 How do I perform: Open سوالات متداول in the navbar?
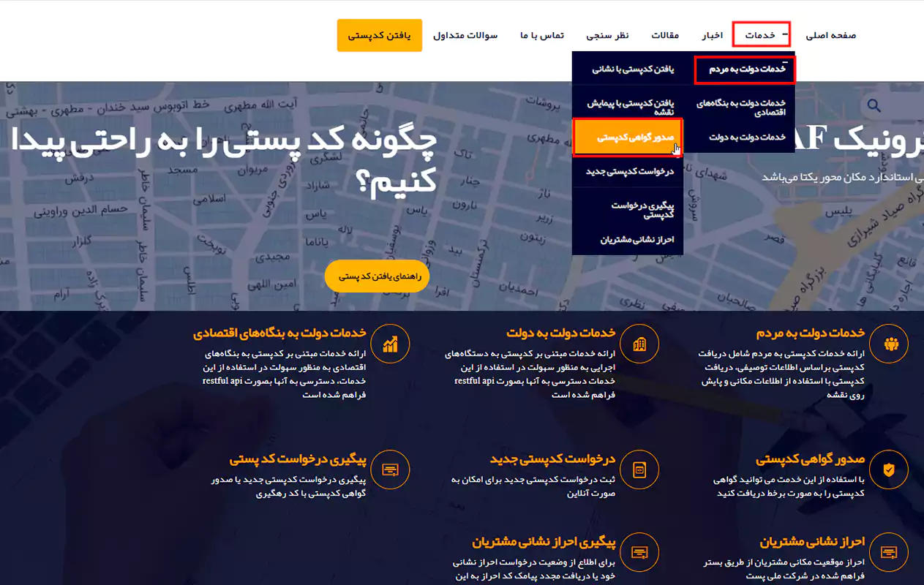pos(465,35)
